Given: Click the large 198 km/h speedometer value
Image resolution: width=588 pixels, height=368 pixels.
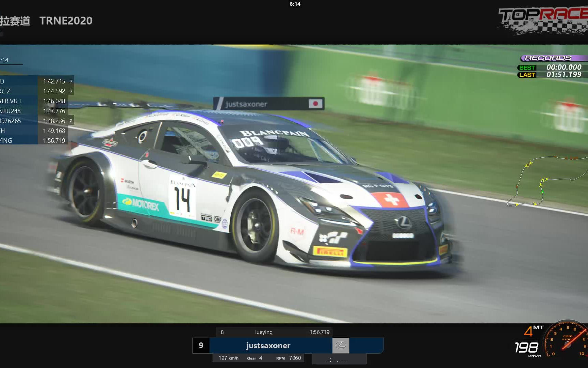Looking at the screenshot, I should [x=526, y=348].
